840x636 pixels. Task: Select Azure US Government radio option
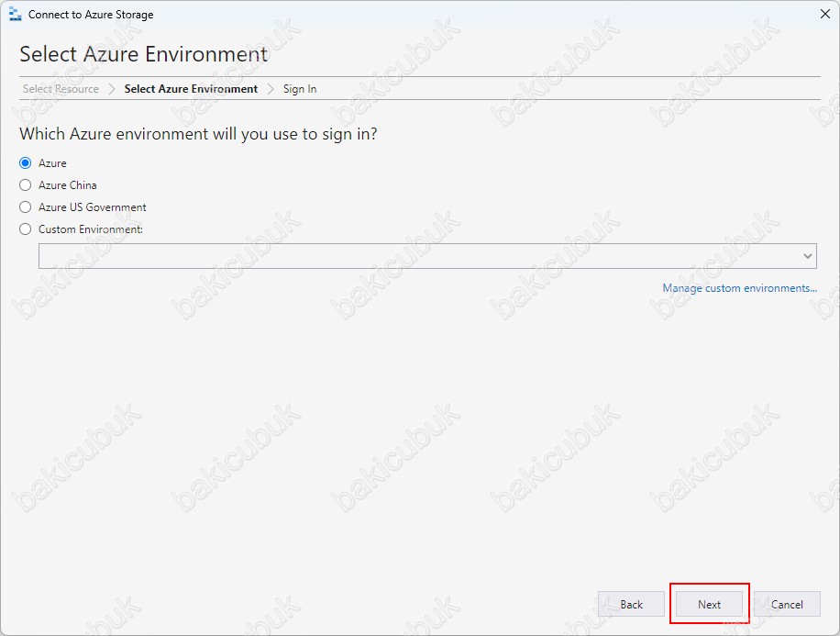(x=25, y=207)
